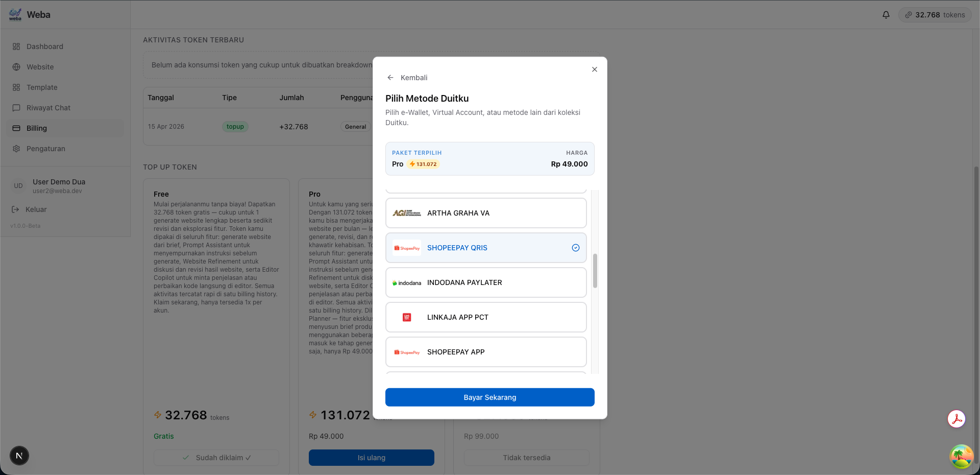
Task: Click the 32.768 tokens balance badge
Action: [935, 15]
